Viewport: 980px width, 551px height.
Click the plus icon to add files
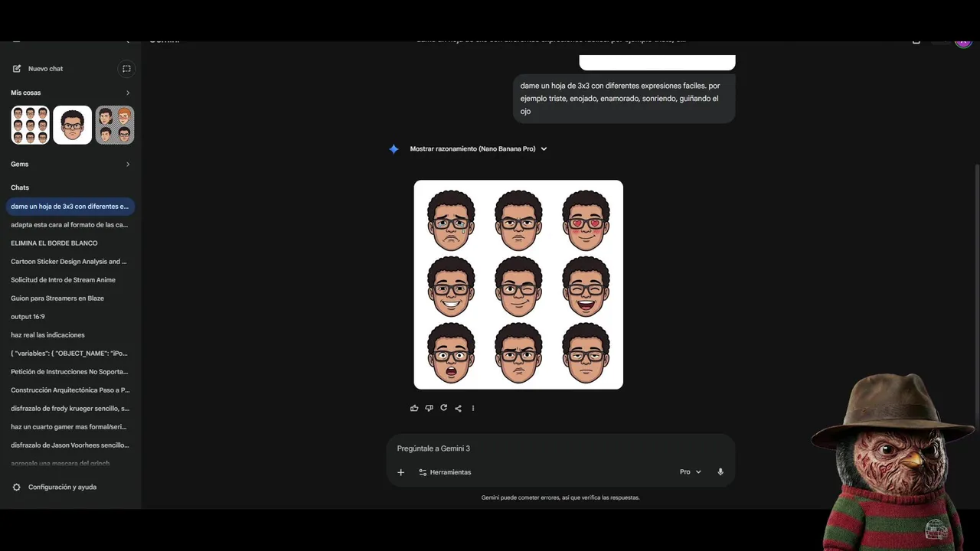coord(400,472)
